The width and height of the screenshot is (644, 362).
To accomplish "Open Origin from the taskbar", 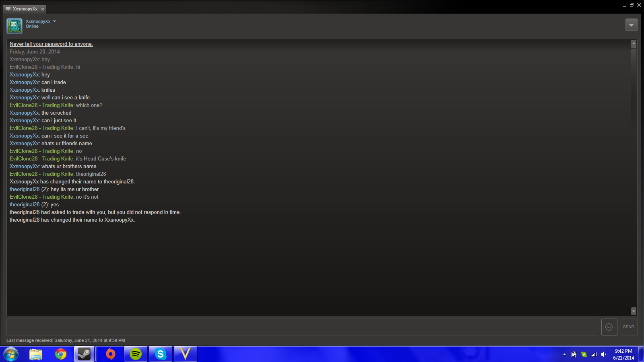I will (110, 354).
